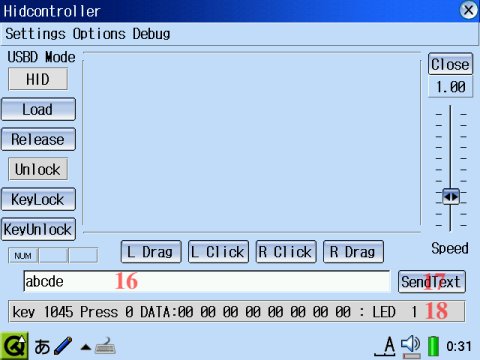Click the L Click mouse button

(218, 252)
